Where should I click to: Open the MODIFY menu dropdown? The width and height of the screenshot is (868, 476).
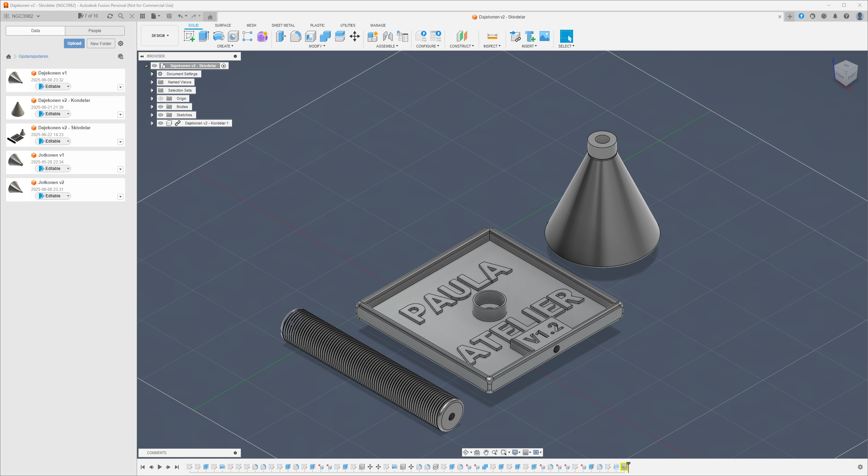click(317, 46)
